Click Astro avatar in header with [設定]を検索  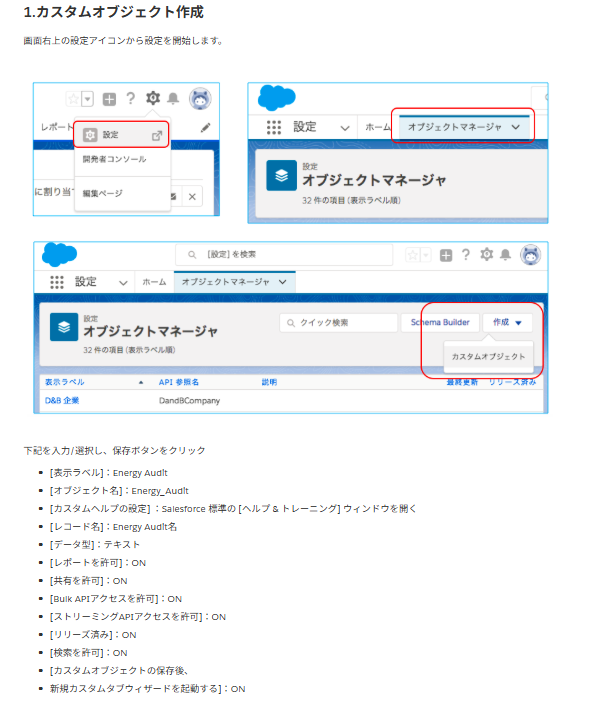531,255
